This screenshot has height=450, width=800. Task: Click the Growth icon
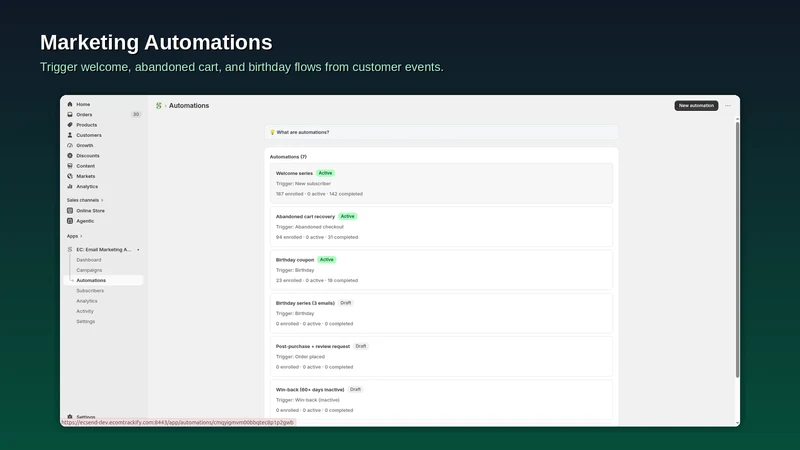coord(70,145)
